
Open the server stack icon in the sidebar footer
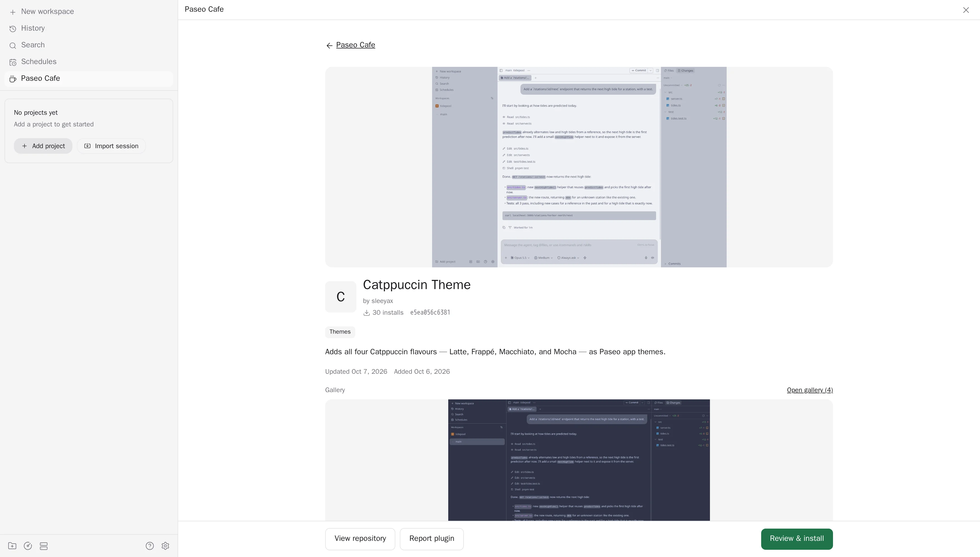(44, 546)
